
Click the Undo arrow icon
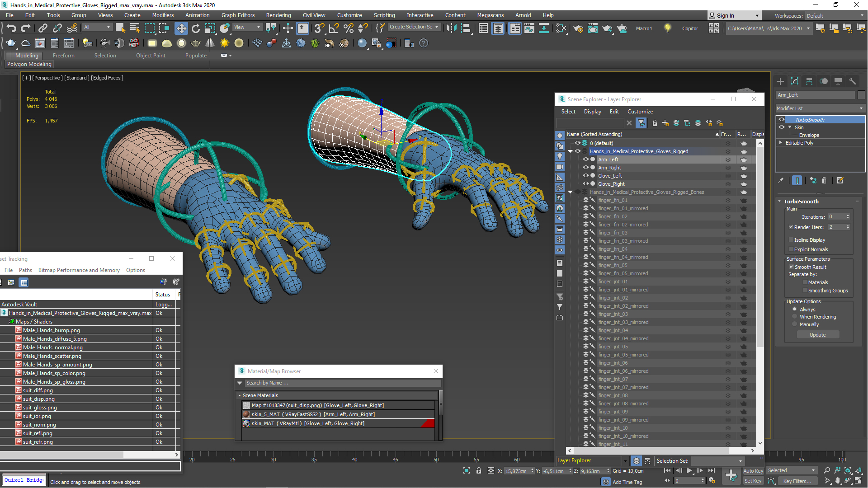11,28
